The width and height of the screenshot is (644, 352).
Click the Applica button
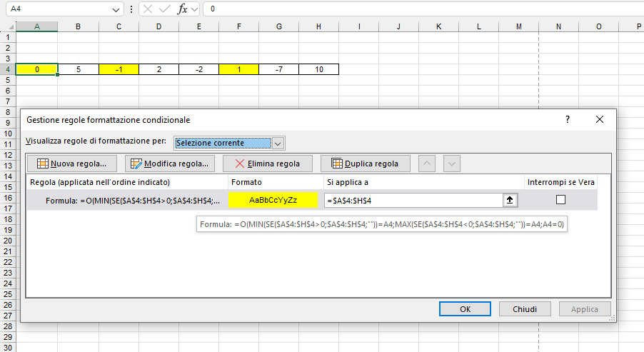pos(585,309)
